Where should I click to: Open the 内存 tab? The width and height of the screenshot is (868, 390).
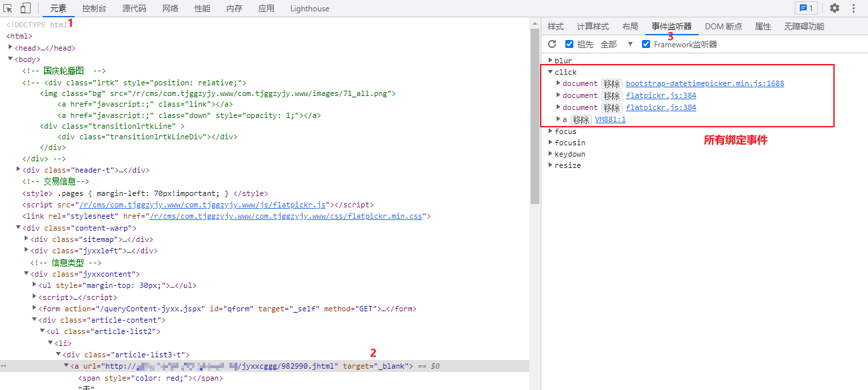234,9
